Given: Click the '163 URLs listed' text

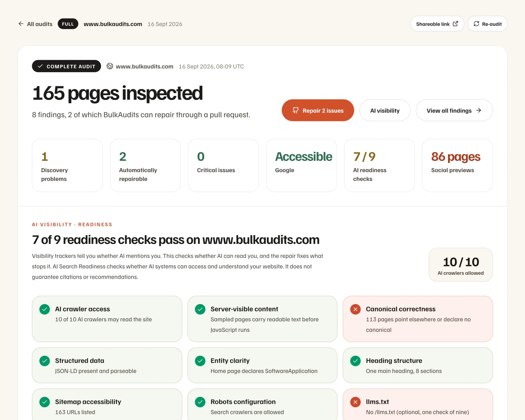Looking at the screenshot, I should tap(75, 412).
